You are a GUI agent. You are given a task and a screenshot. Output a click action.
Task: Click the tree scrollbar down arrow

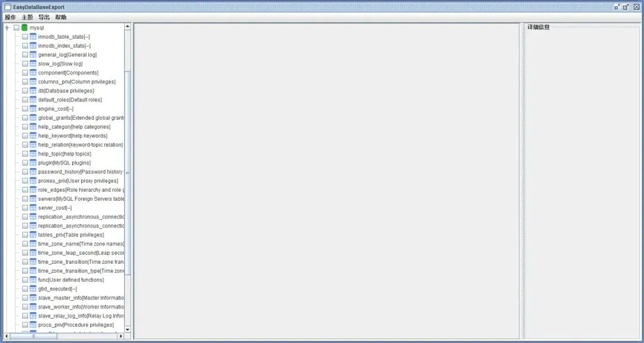[128, 329]
